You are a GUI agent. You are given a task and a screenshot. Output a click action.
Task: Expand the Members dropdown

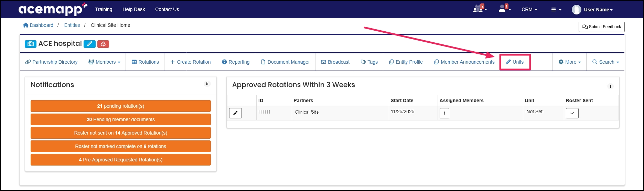pyautogui.click(x=104, y=62)
